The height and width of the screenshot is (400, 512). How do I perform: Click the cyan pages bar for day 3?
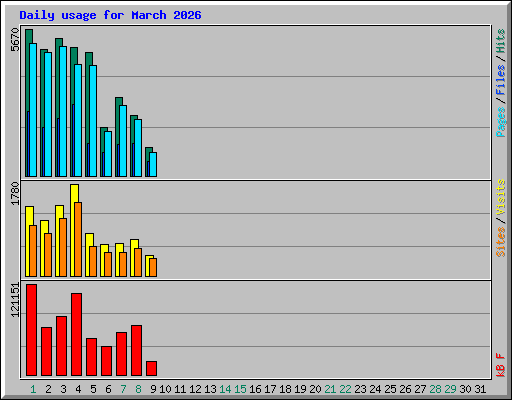click(63, 111)
